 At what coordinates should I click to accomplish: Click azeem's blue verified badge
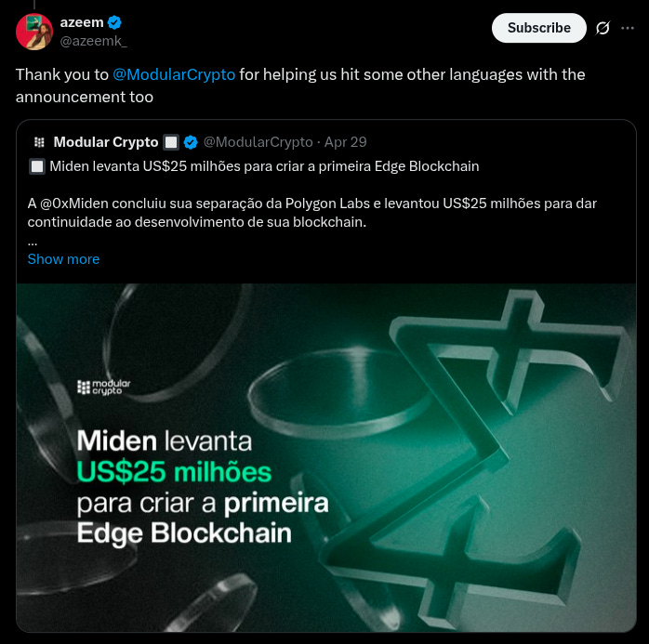click(x=114, y=22)
